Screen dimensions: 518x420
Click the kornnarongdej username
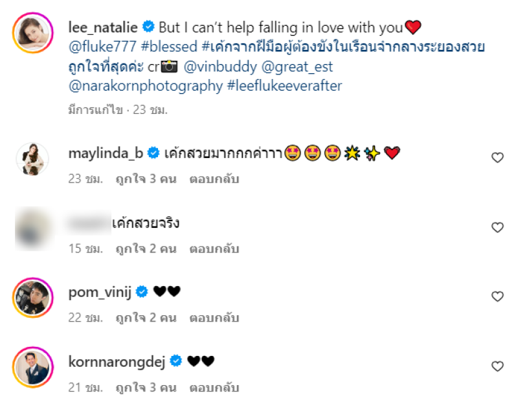tap(117, 362)
